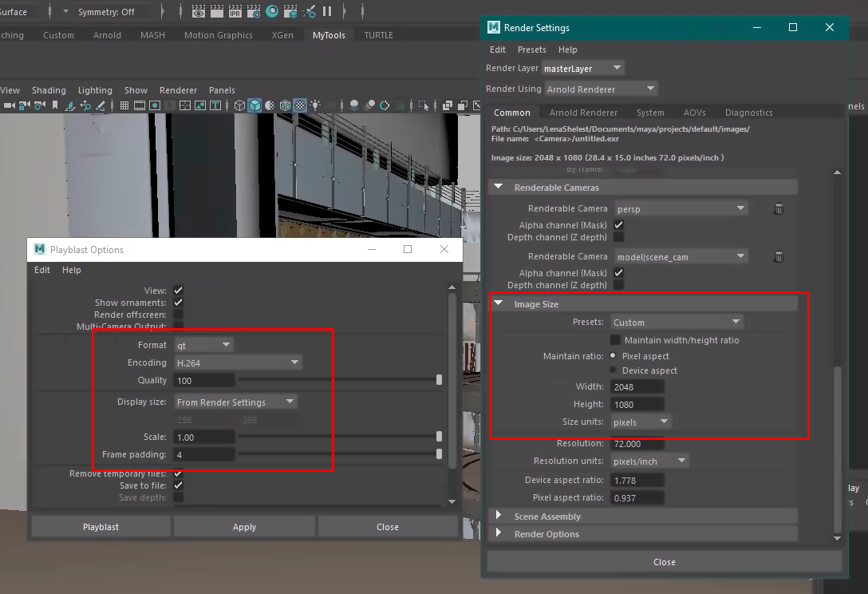
Task: Switch to the Arnold Renderer tab
Action: coord(583,113)
